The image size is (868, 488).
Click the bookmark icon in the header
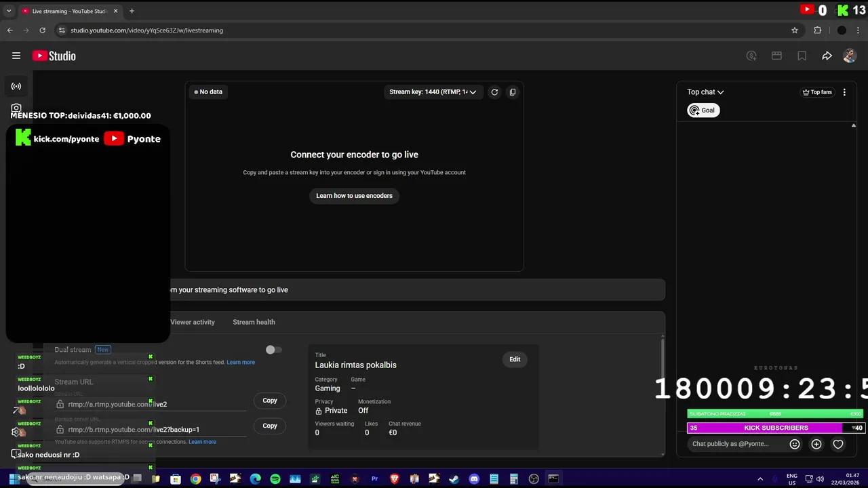tap(802, 56)
